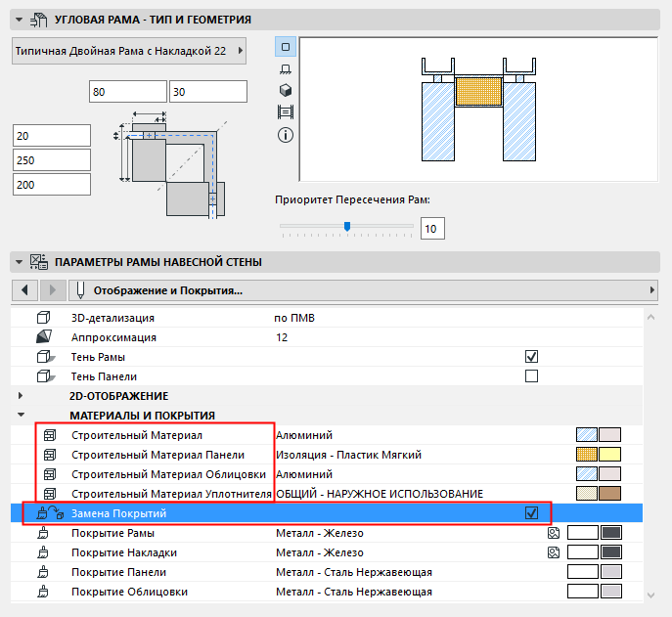Click the Тень Панели row icon

pos(46,376)
